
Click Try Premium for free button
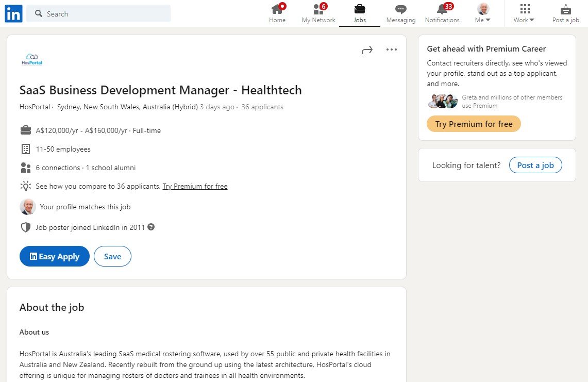474,124
